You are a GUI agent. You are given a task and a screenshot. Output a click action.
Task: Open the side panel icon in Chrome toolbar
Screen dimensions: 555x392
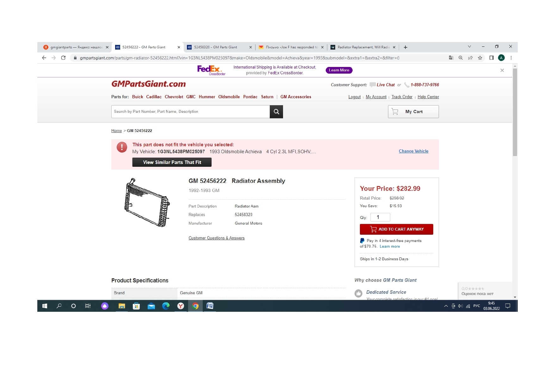(x=491, y=58)
